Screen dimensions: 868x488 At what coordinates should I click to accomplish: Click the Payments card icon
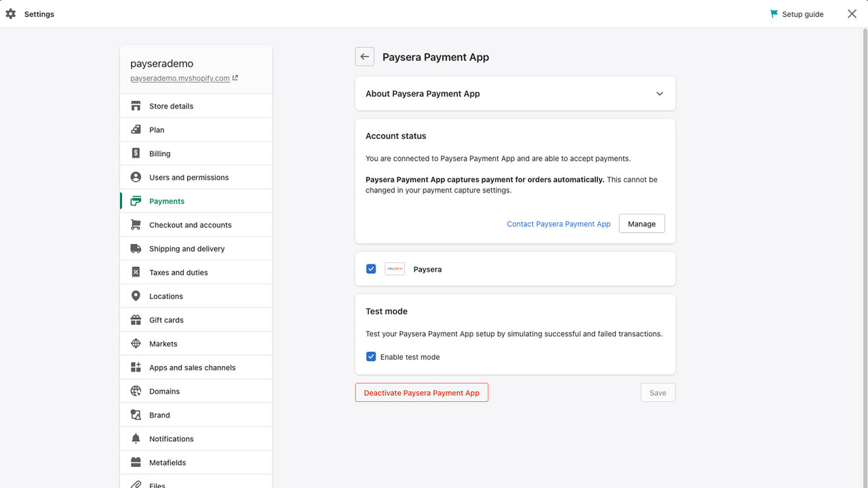click(136, 201)
